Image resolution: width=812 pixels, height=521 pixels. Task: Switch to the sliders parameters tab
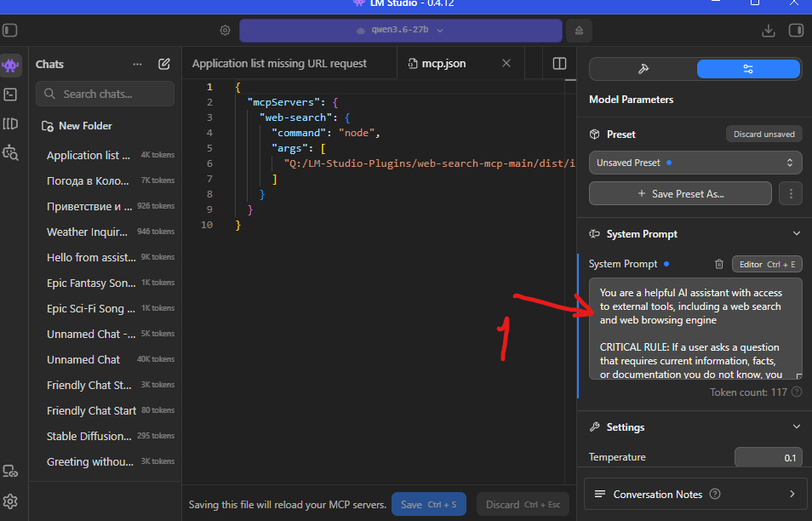748,69
